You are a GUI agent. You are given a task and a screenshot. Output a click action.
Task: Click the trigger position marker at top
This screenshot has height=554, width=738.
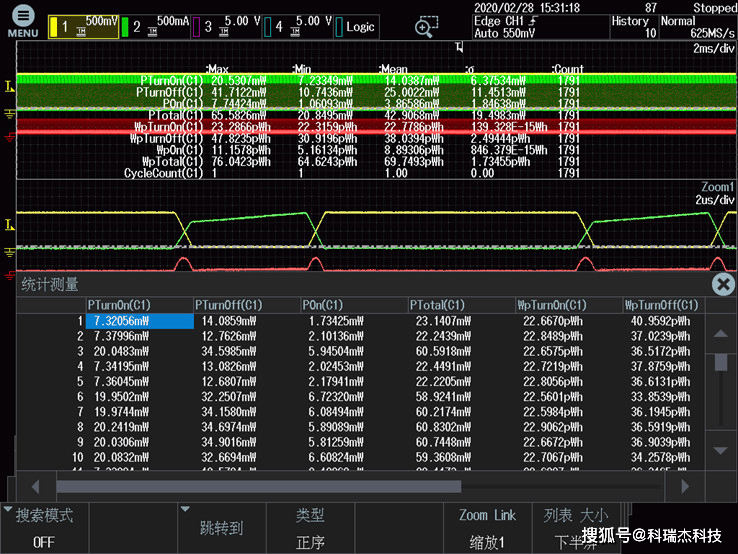point(459,47)
